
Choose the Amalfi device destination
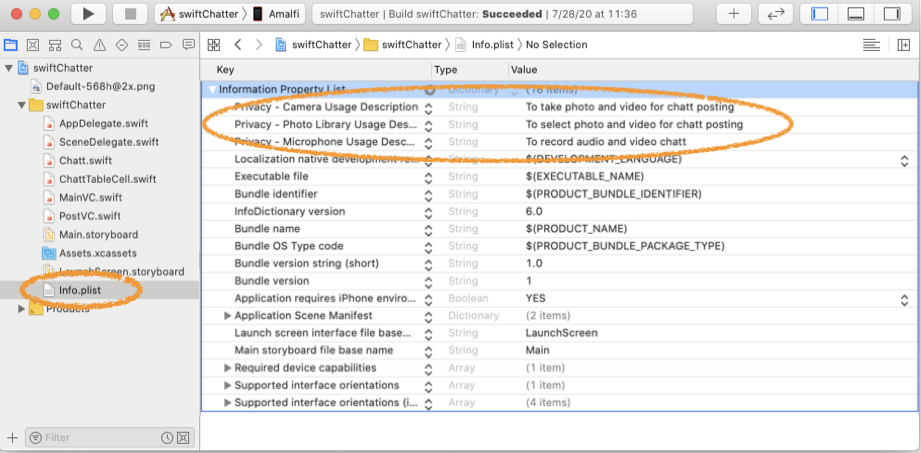coord(285,14)
